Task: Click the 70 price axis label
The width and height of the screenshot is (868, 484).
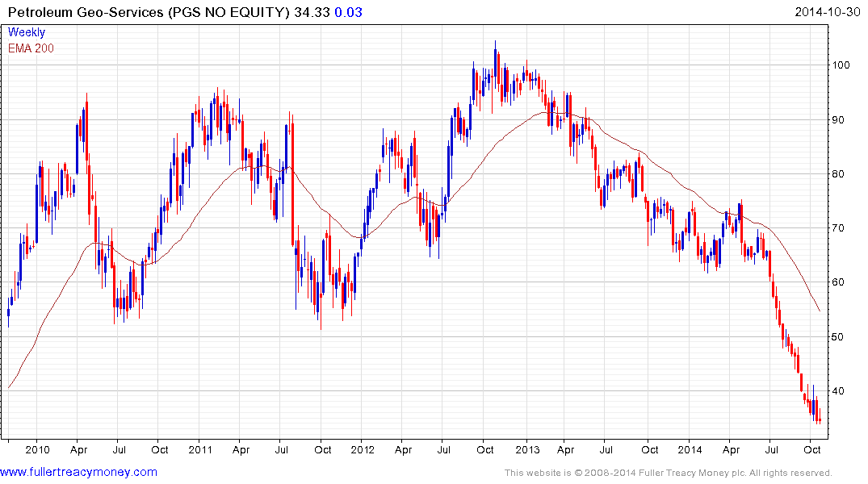Action: [838, 228]
